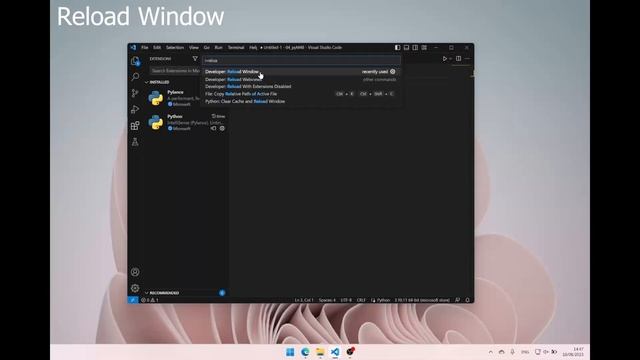Viewport: 640px width, 360px height.
Task: Open the Edit menu
Action: click(157, 47)
